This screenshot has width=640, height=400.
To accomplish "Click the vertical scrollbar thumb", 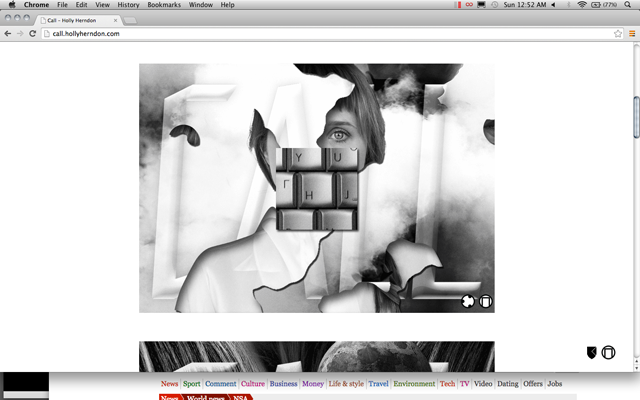I will (x=634, y=118).
